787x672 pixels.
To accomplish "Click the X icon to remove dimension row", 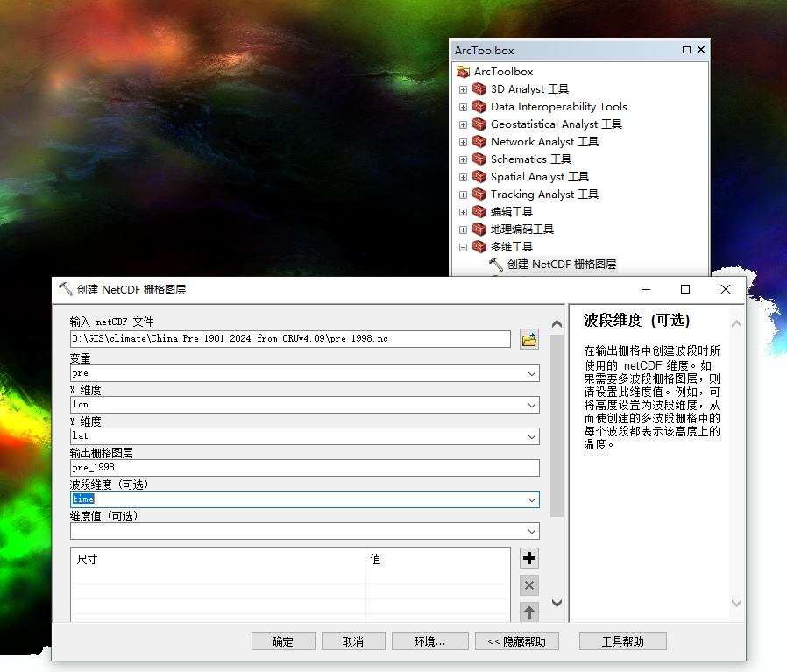I will [x=529, y=585].
